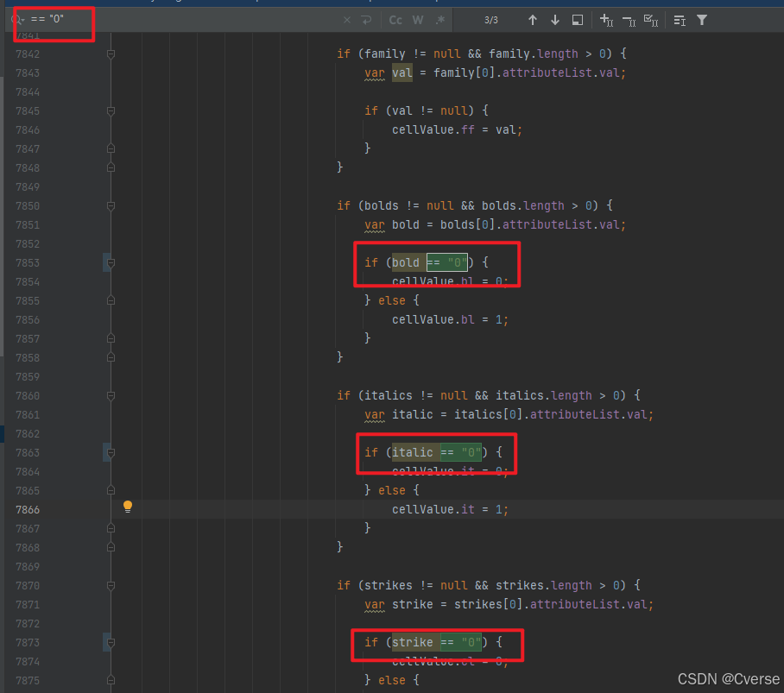The height and width of the screenshot is (693, 784).
Task: Click fold end marker at line 7847
Action: coord(111,148)
